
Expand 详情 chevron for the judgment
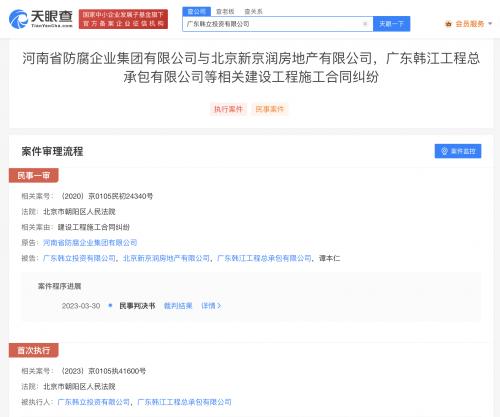point(211,306)
